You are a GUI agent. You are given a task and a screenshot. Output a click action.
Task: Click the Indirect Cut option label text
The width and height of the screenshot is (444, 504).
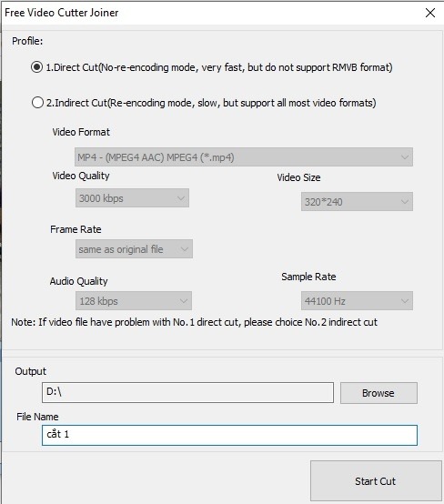click(211, 103)
